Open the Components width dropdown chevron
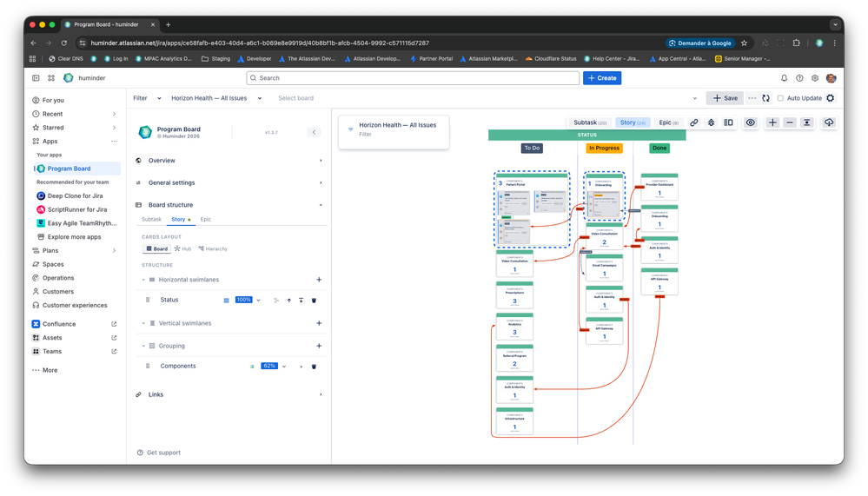The width and height of the screenshot is (868, 496). [284, 367]
